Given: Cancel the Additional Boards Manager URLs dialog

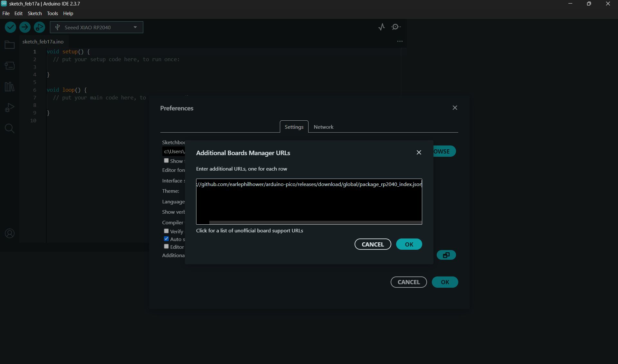Looking at the screenshot, I should [x=373, y=244].
